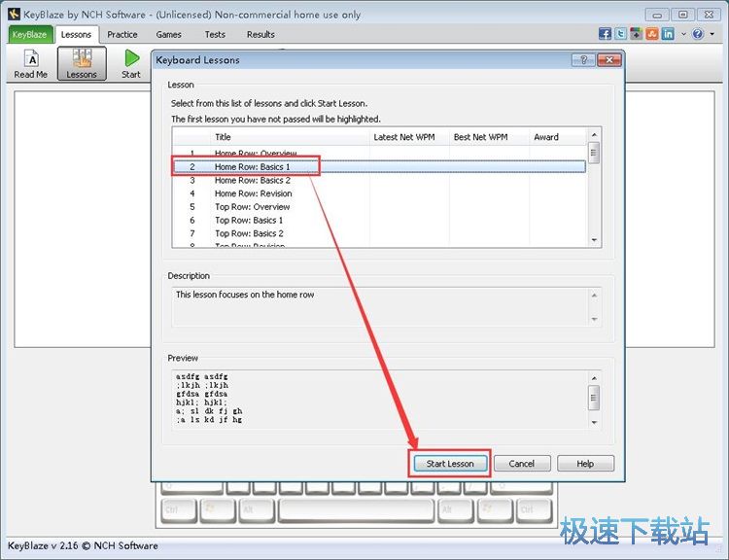Click the Google Plus share icon
The image size is (729, 560).
(636, 34)
